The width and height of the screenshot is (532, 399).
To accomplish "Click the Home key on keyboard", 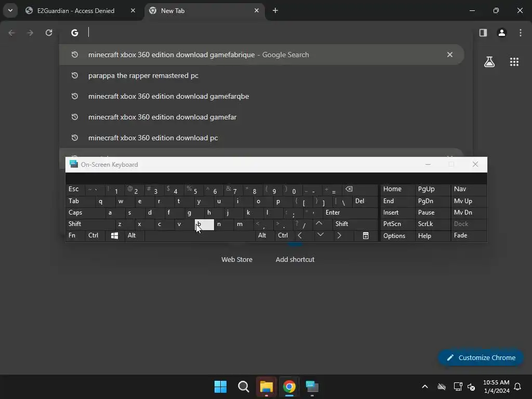I will pos(397,189).
